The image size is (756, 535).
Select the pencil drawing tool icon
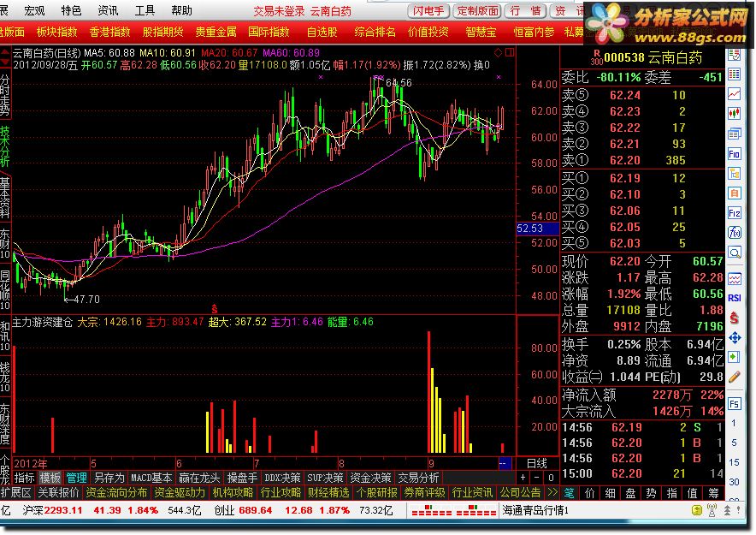point(735,377)
